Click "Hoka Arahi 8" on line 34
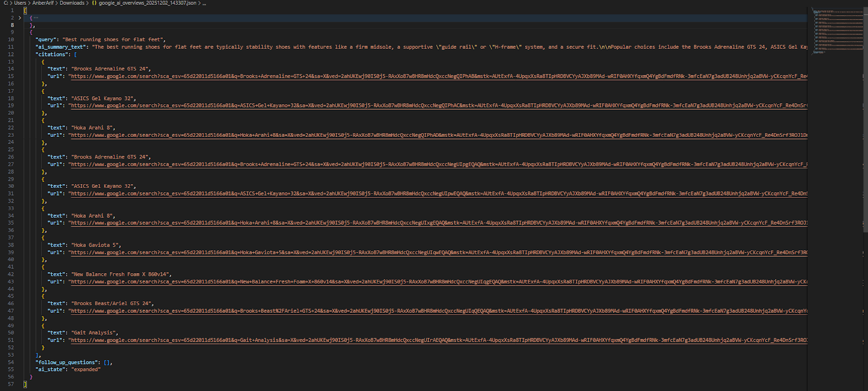 point(92,216)
